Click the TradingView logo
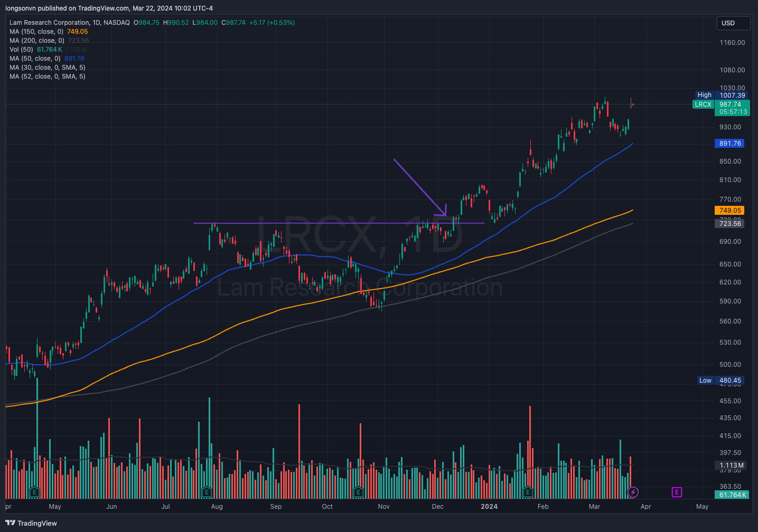Screen dimensions: 758x532 point(31,523)
